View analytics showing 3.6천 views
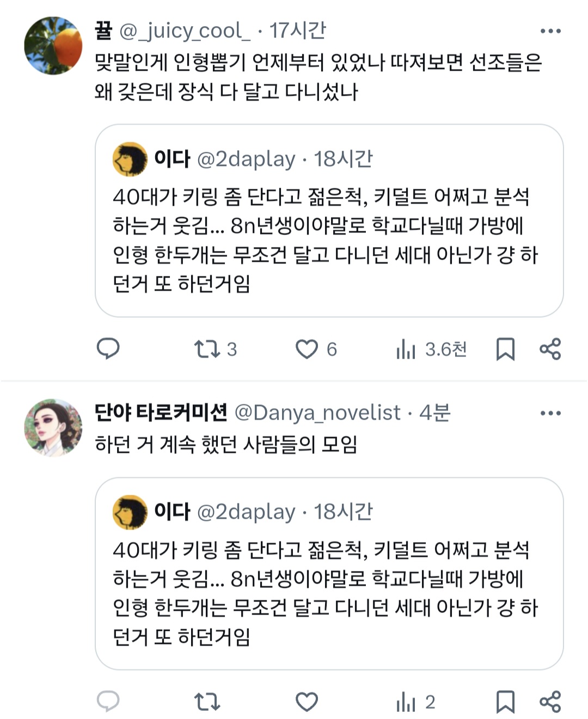The width and height of the screenshot is (588, 719). (431, 349)
